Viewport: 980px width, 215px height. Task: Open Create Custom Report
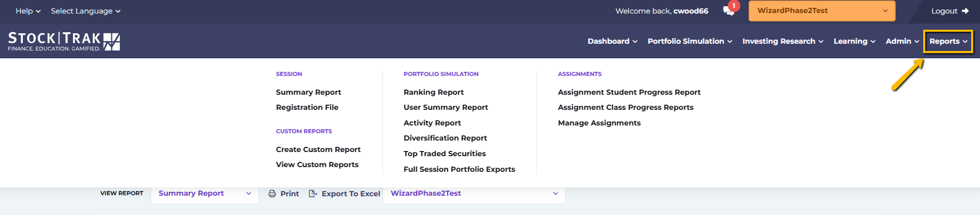click(x=318, y=149)
